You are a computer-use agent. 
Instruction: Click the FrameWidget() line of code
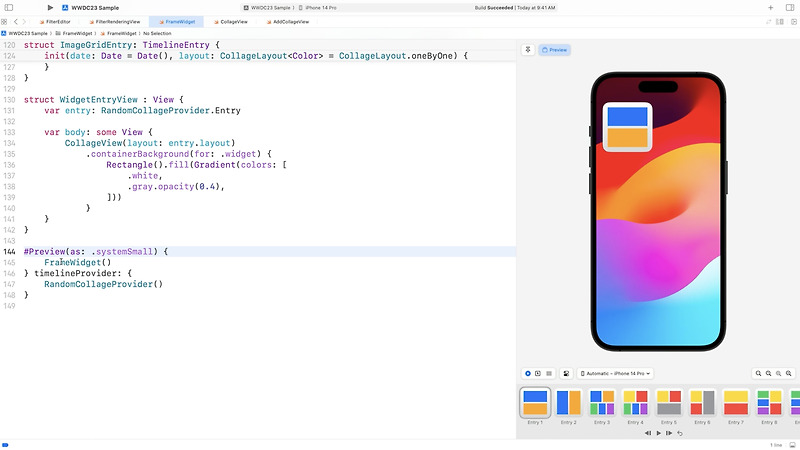point(78,262)
